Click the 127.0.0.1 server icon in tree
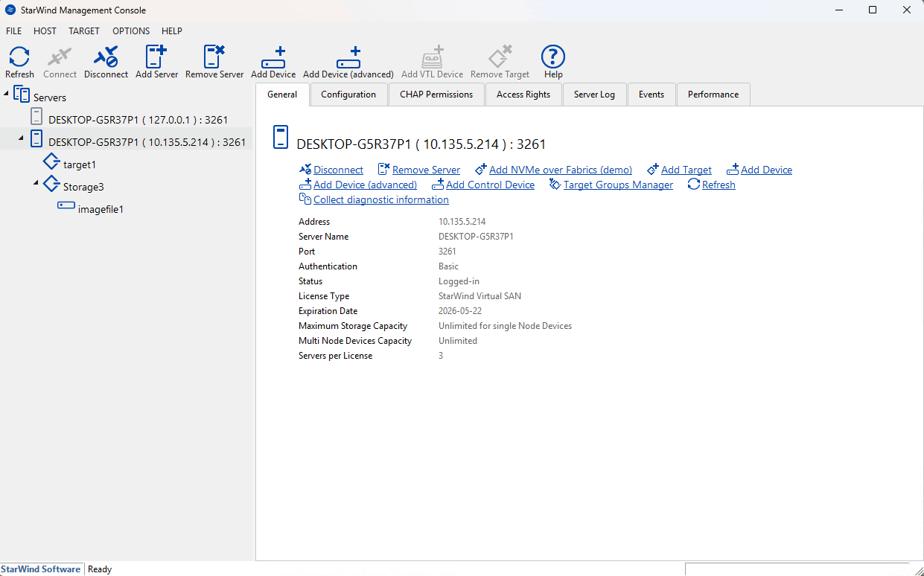The image size is (924, 576). click(x=36, y=116)
